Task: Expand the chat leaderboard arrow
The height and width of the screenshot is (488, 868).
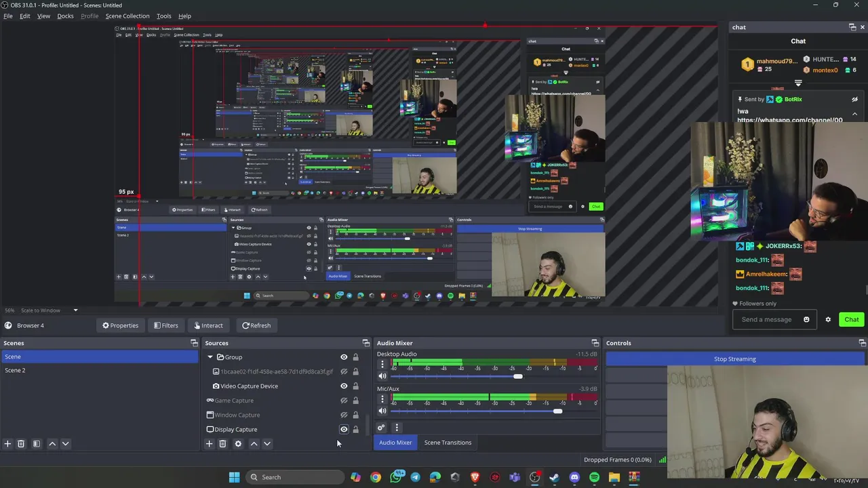Action: tap(798, 83)
